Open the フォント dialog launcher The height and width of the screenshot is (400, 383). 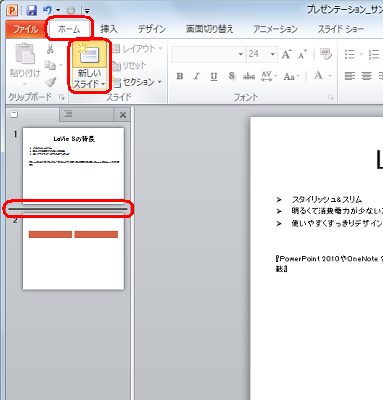pyautogui.click(x=331, y=97)
